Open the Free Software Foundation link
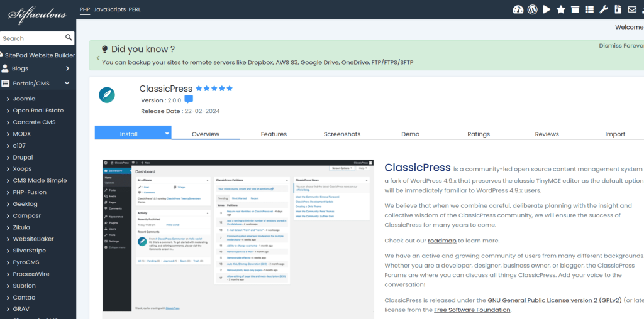The height and width of the screenshot is (319, 644). tap(472, 310)
